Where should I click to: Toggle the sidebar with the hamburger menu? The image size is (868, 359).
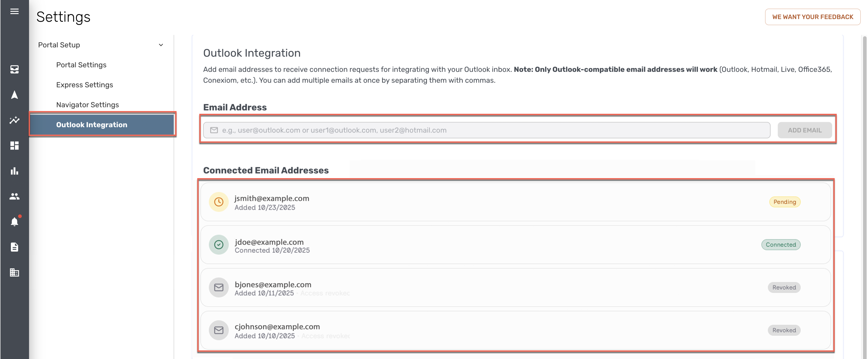point(15,11)
